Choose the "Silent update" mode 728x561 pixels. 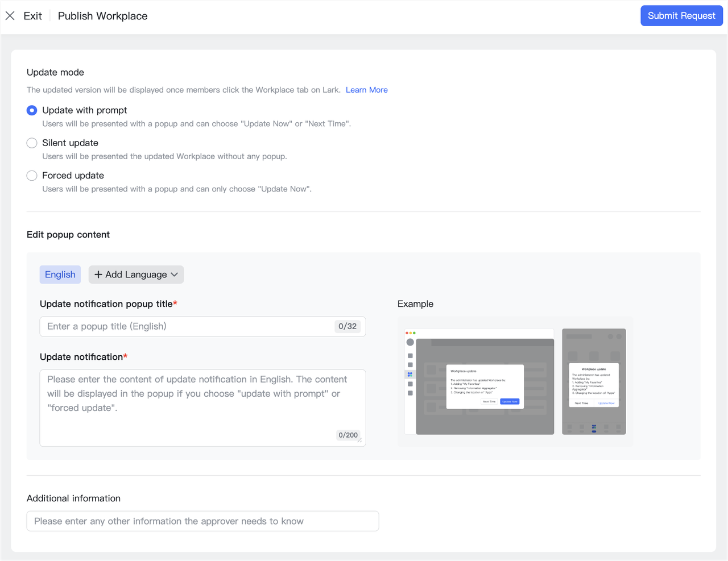31,143
